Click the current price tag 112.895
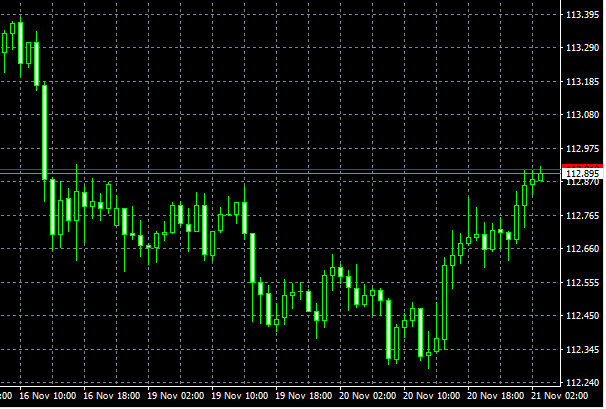Image resolution: width=606 pixels, height=409 pixels. tap(582, 174)
